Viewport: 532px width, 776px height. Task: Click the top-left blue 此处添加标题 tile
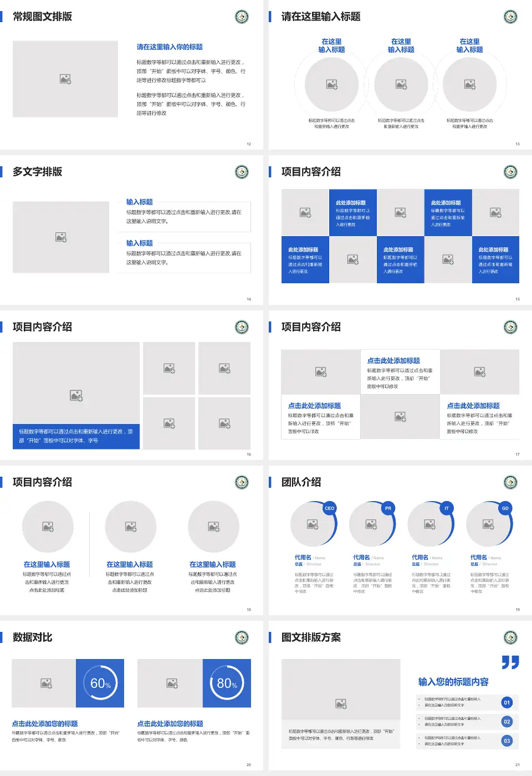353,213
